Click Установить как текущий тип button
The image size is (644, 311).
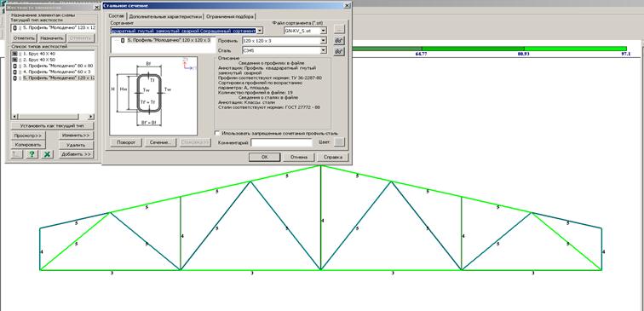pyautogui.click(x=52, y=126)
